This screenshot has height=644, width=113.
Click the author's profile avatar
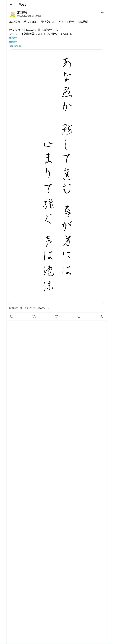[12, 14]
